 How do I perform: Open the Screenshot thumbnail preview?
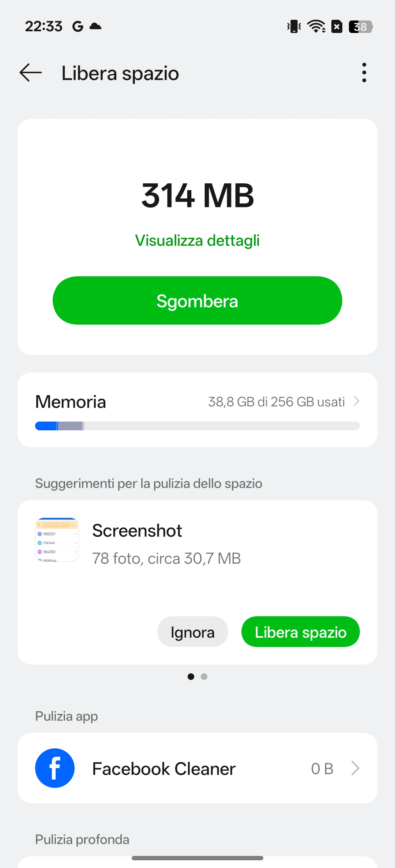[x=57, y=540]
